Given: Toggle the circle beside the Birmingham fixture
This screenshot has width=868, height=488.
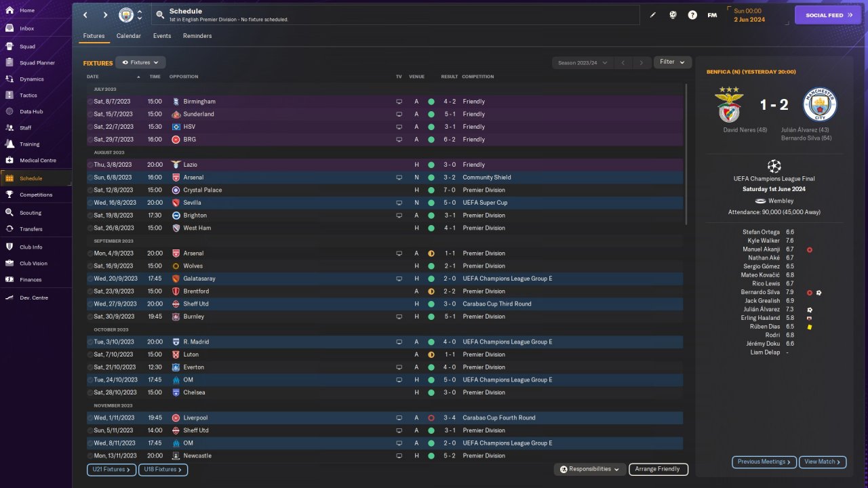Looking at the screenshot, I should pos(90,102).
